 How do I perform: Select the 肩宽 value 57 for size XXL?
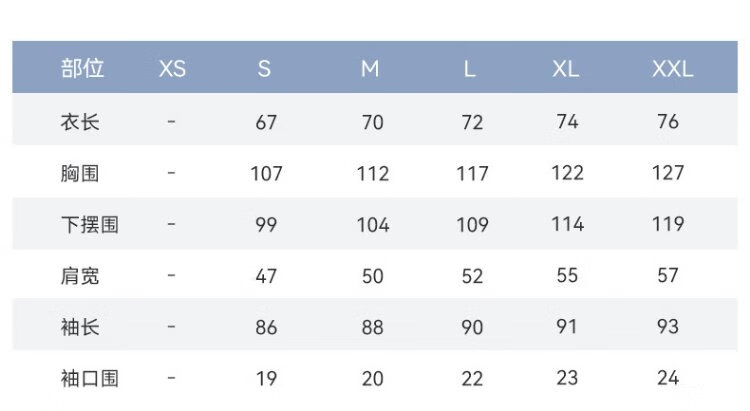668,276
